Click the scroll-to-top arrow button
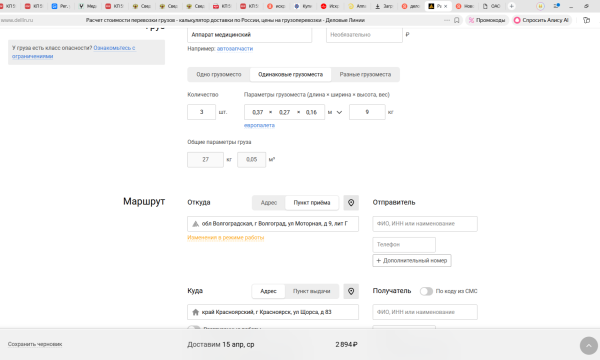This screenshot has height=360, width=600. coord(589,346)
